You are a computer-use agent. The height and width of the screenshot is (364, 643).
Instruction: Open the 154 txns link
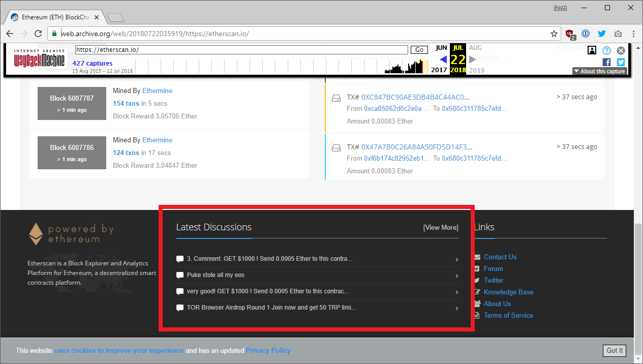126,104
